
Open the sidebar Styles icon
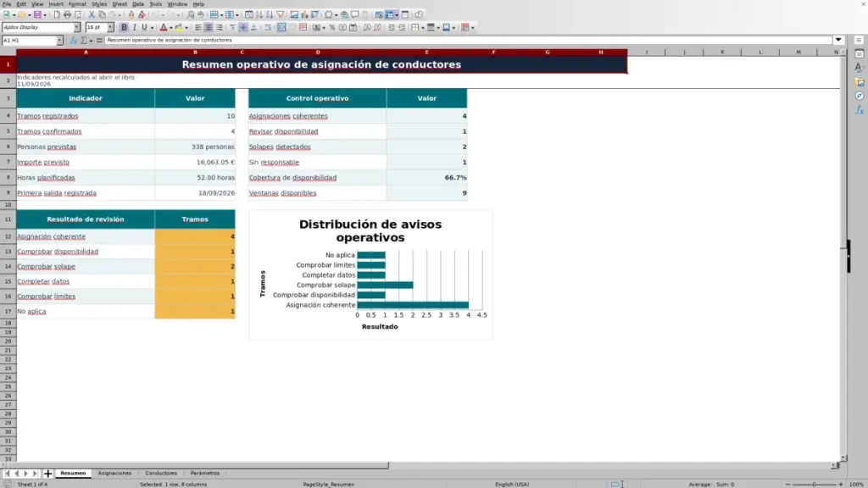(x=860, y=68)
